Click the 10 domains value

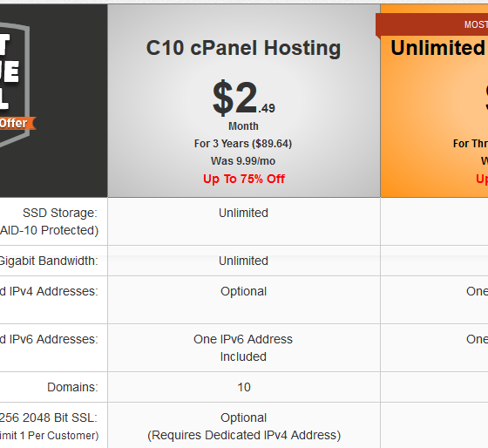pos(244,387)
